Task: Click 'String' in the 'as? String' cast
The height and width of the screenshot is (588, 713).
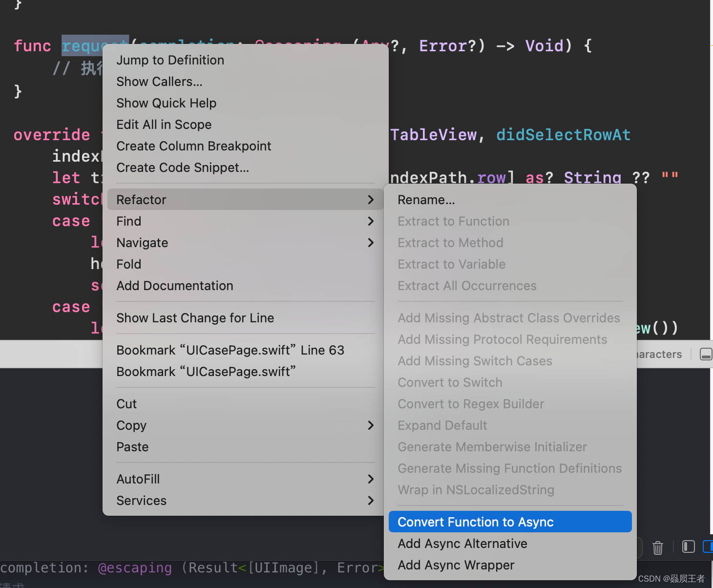Action: coord(592,178)
